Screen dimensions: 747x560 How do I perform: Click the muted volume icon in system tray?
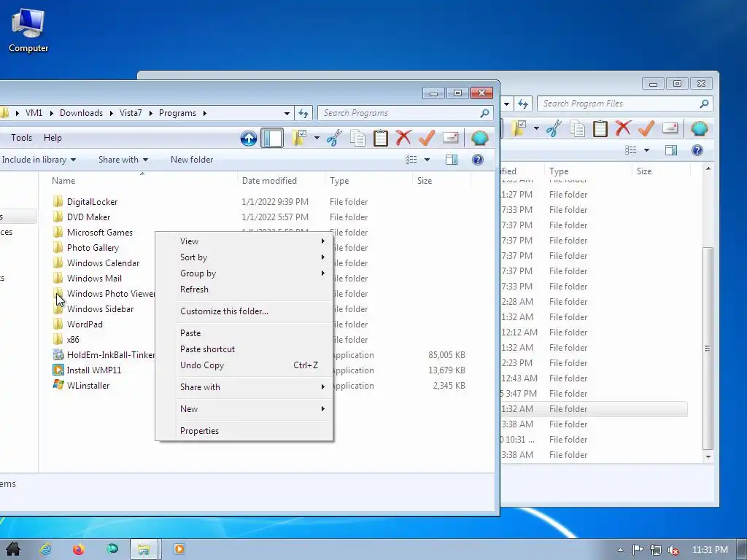pos(673,550)
